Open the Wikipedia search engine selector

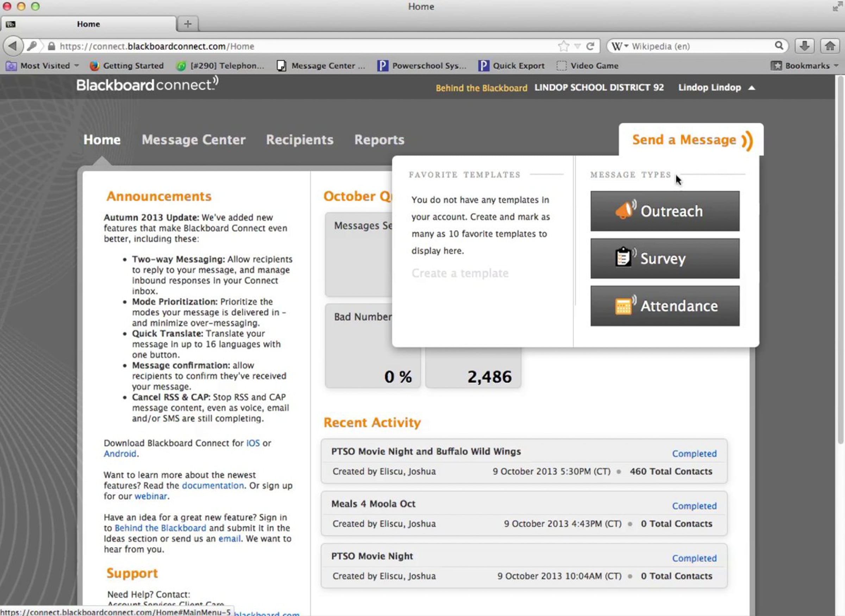point(620,46)
